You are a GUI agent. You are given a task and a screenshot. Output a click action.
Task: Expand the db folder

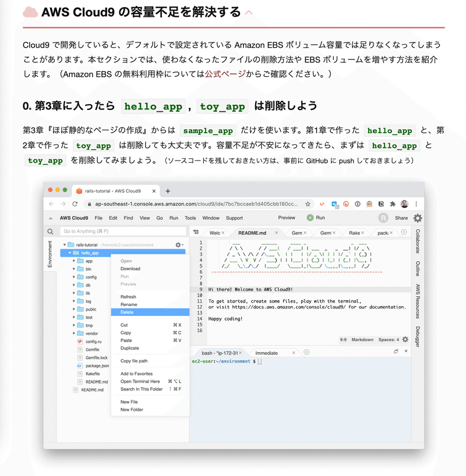coord(74,285)
